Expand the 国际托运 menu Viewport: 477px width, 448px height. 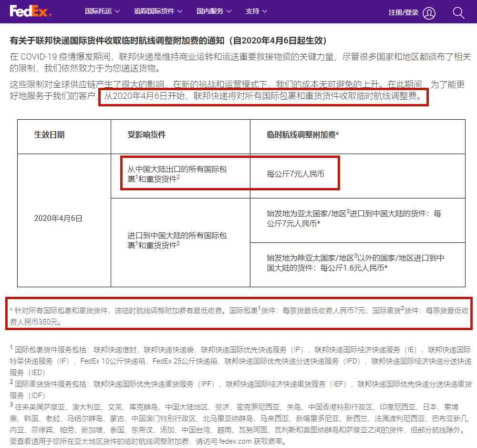pyautogui.click(x=102, y=11)
